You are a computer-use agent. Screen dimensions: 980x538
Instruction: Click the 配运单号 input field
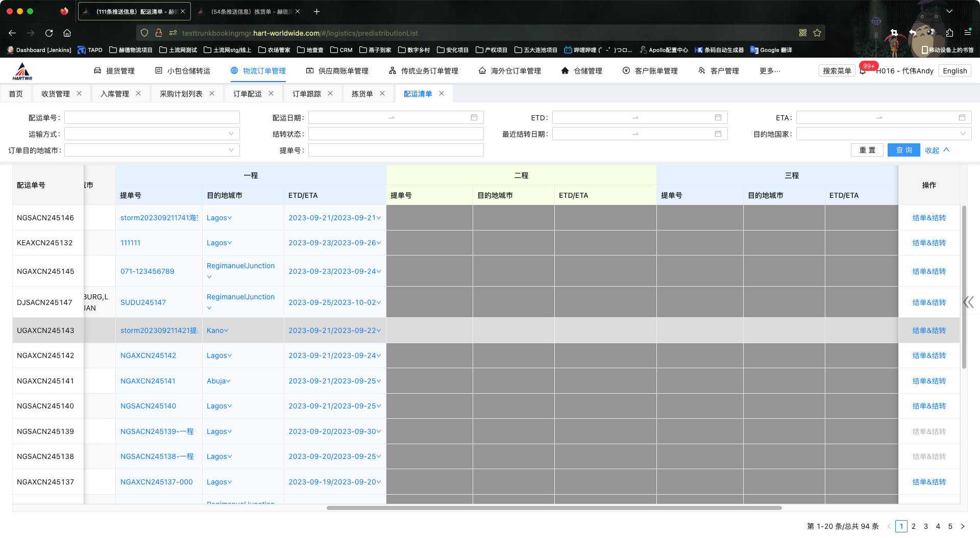pos(152,118)
